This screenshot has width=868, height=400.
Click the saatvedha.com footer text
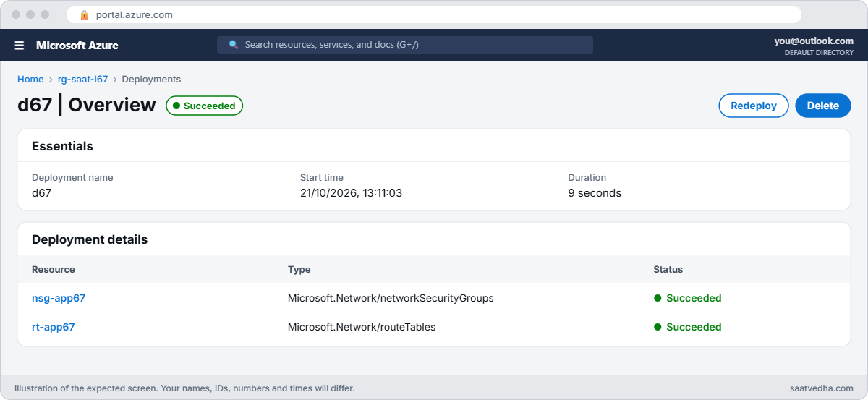coord(822,388)
